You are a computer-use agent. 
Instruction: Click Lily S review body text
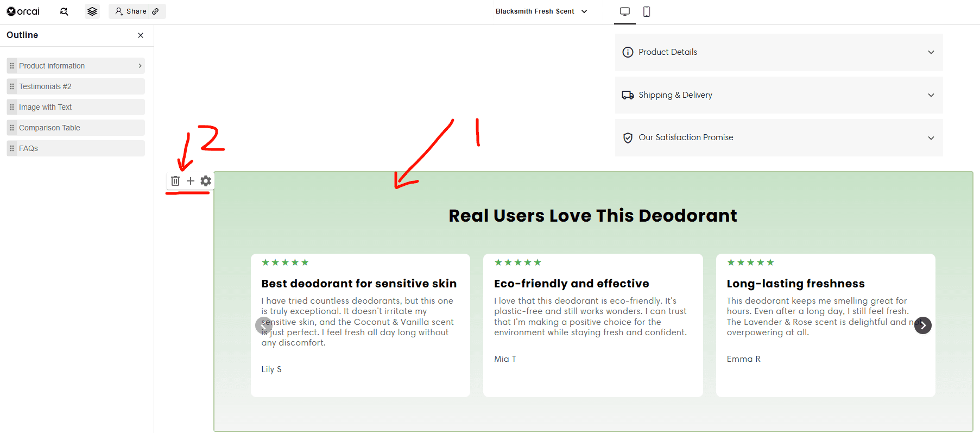coord(357,322)
